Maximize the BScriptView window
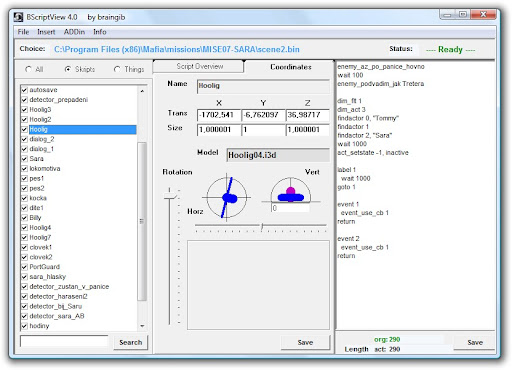This screenshot has width=512, height=370. point(463,14)
